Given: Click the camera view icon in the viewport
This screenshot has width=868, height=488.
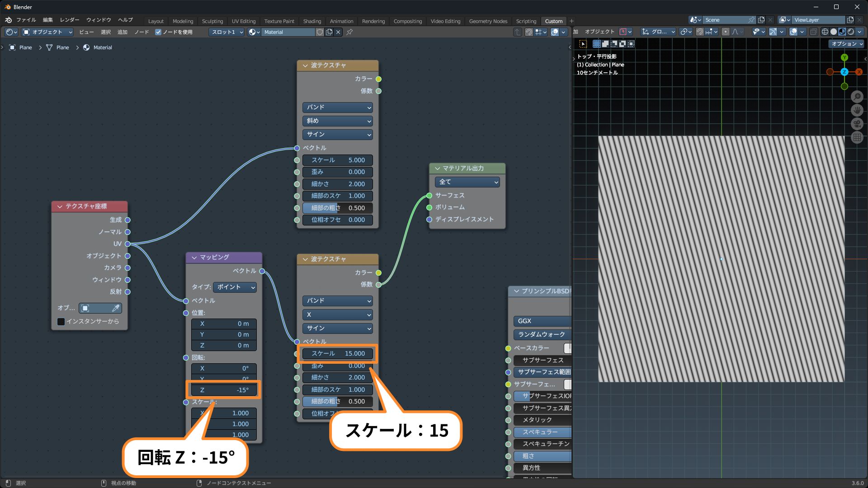Looking at the screenshot, I should [x=857, y=124].
